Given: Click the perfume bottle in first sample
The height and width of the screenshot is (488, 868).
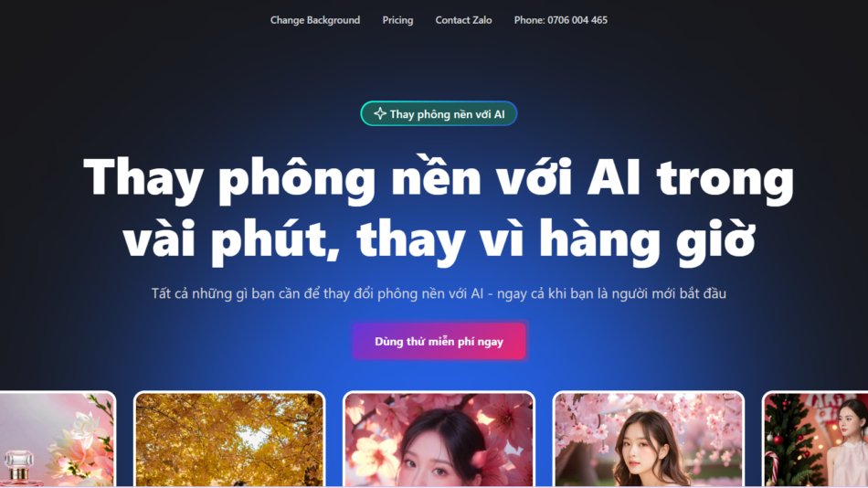Looking at the screenshot, I should point(20,468).
